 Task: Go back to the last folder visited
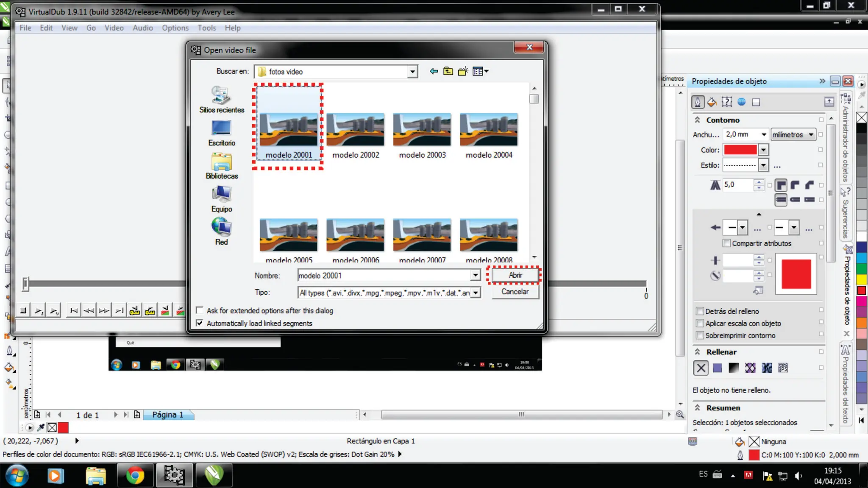click(x=434, y=71)
